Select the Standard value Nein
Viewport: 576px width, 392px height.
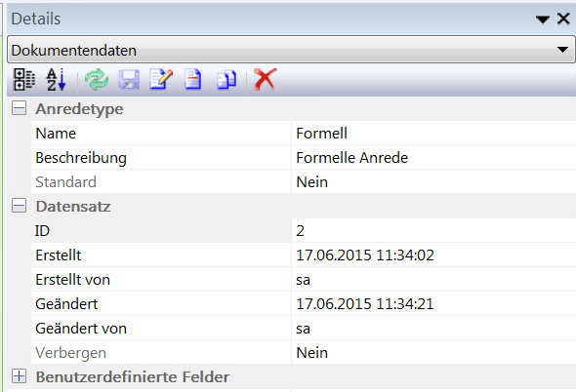(x=433, y=181)
